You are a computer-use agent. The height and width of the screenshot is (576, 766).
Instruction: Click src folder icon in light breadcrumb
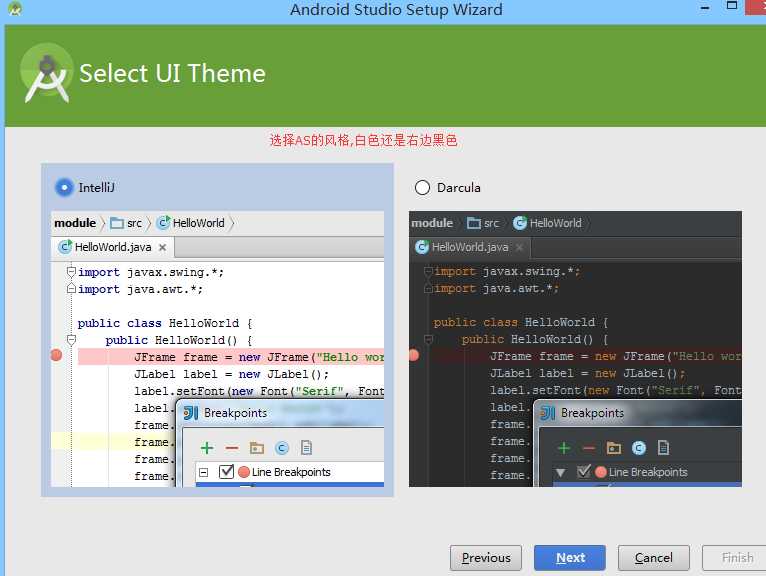[x=117, y=223]
